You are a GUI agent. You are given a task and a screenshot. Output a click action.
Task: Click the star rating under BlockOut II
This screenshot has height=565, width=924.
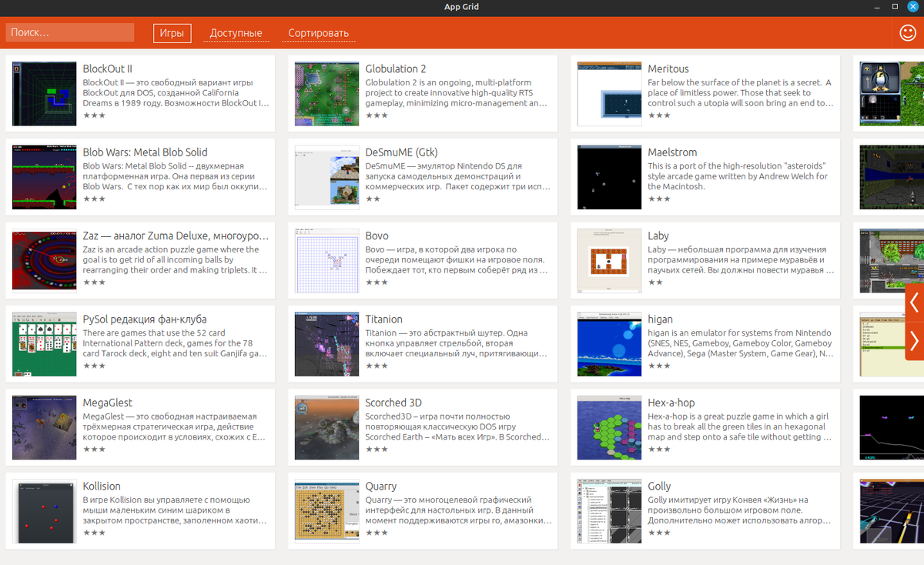pos(94,115)
